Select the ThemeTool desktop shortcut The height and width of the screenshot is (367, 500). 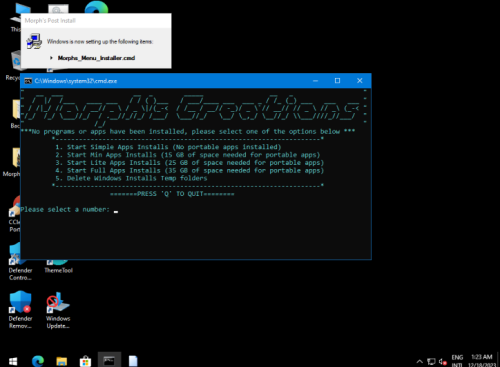pyautogui.click(x=58, y=266)
